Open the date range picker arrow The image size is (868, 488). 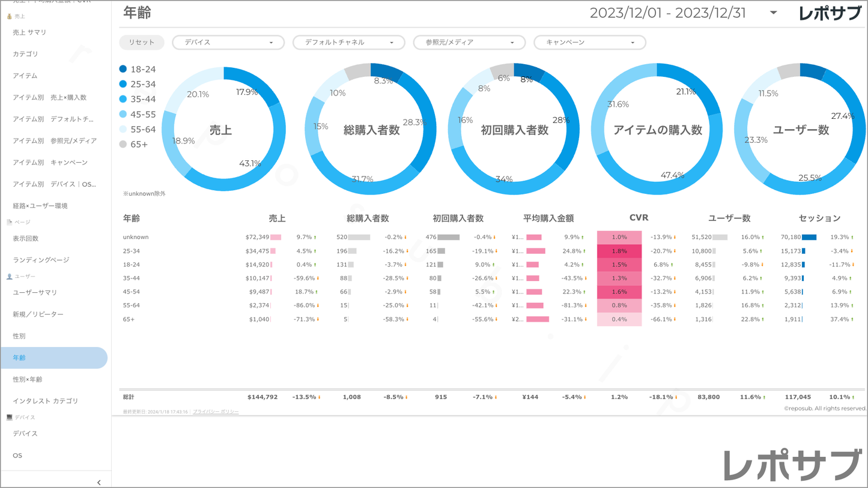773,13
